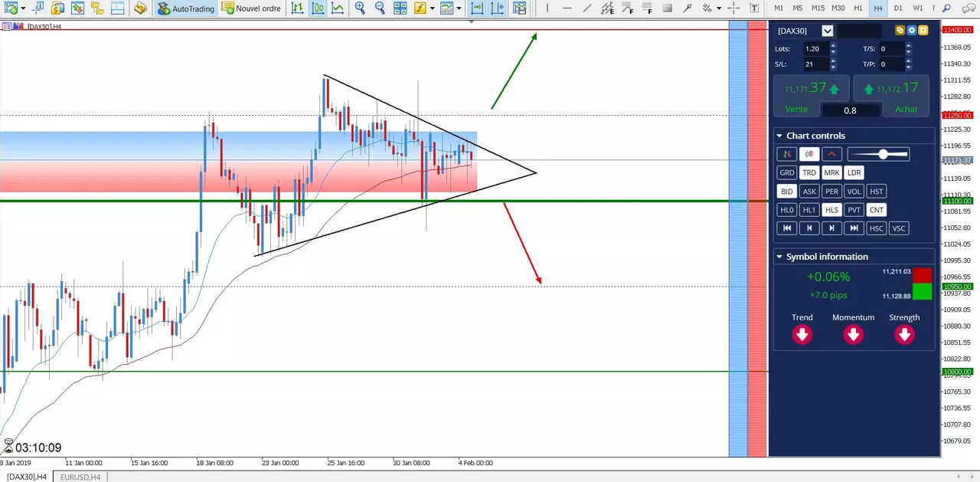Select the trendline drawing tool
The height and width of the screenshot is (482, 980).
pyautogui.click(x=587, y=8)
